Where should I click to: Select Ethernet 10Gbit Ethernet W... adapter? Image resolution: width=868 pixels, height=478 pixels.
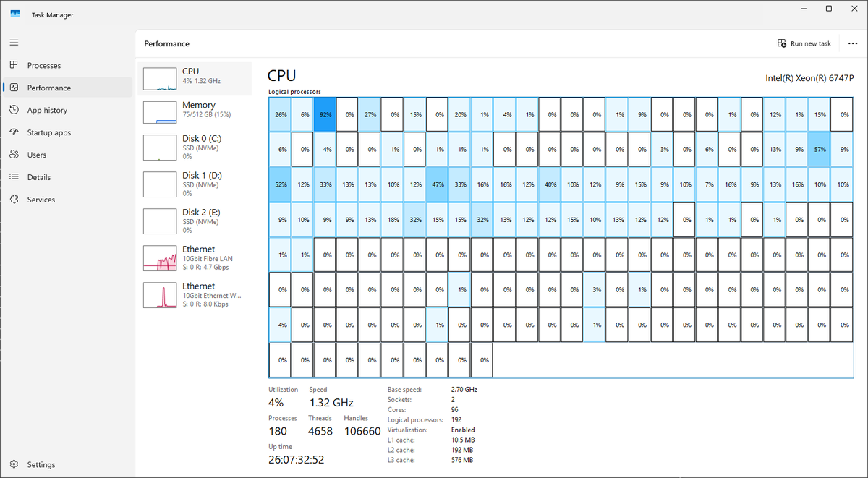tap(195, 296)
